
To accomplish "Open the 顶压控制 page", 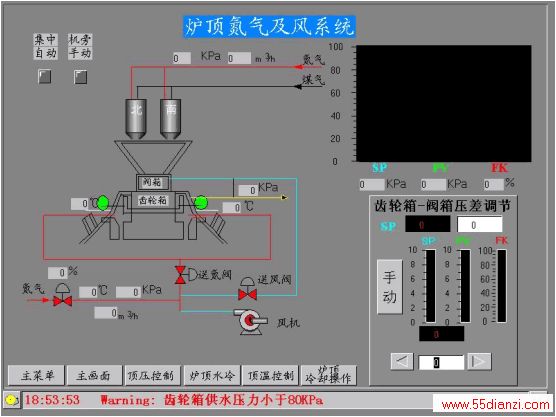I will [x=152, y=375].
